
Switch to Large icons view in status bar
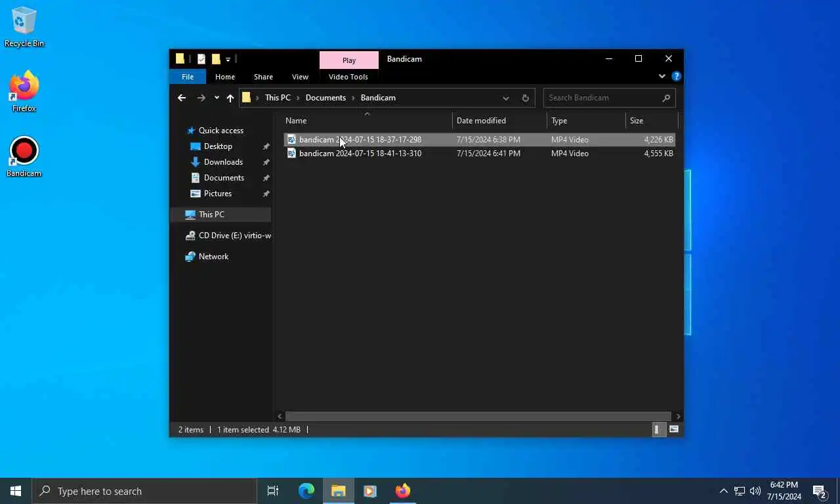click(x=673, y=430)
